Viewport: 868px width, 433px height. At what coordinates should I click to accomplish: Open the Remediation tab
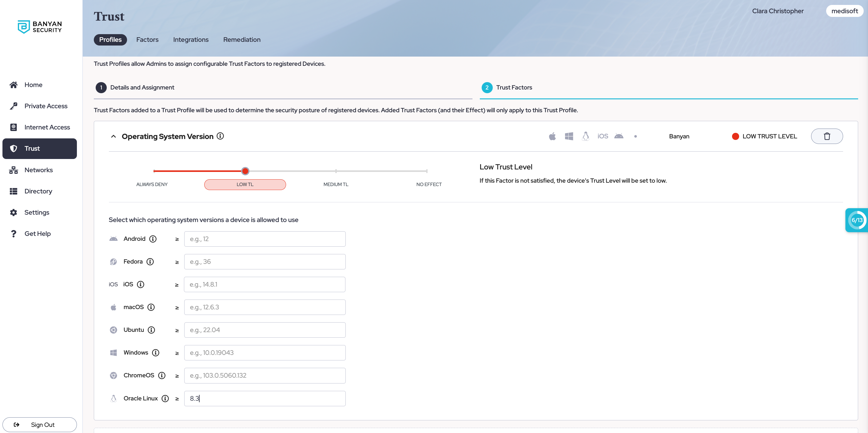(x=241, y=39)
